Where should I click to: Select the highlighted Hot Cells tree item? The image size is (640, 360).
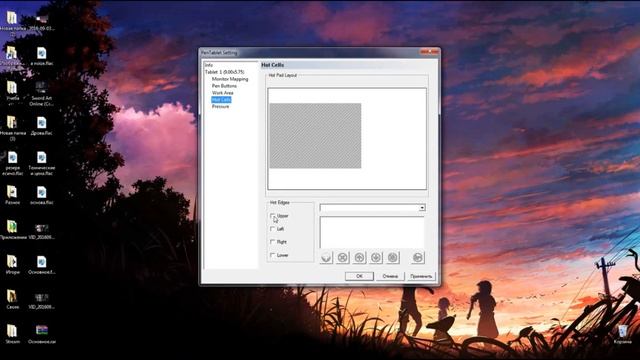click(221, 100)
